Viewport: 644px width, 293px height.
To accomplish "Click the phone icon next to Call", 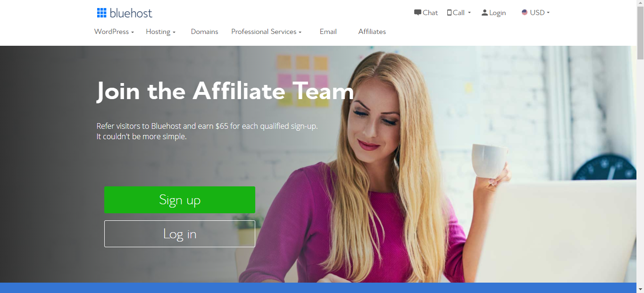I will coord(449,13).
